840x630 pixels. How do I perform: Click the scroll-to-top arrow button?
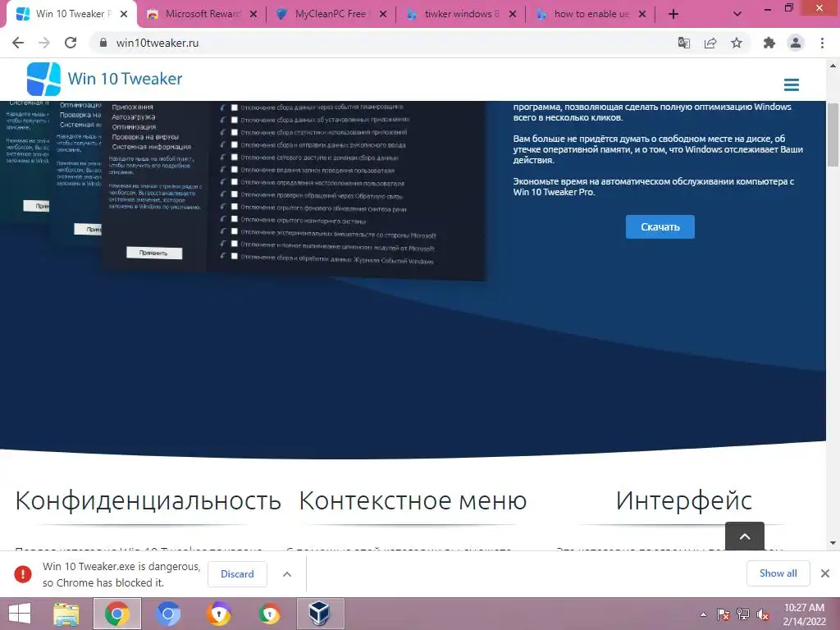745,536
